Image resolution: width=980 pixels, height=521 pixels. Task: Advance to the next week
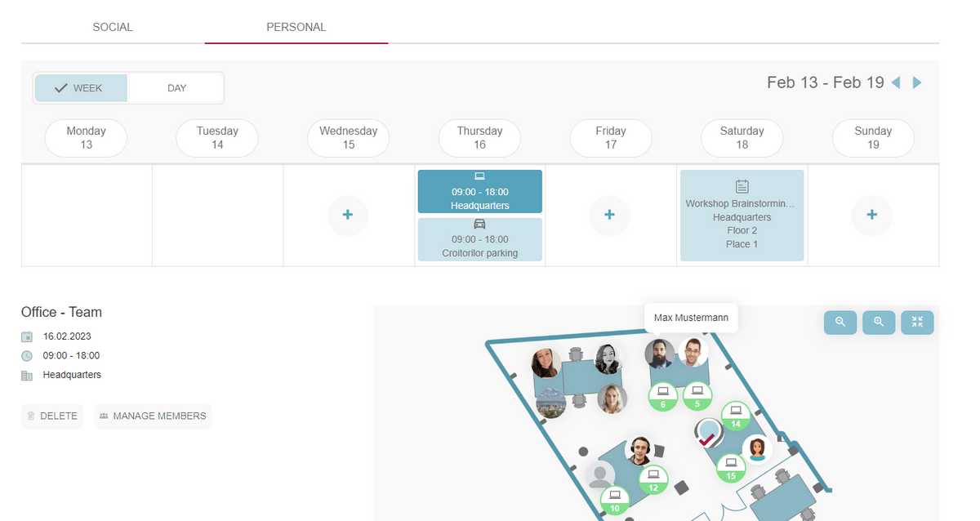917,82
